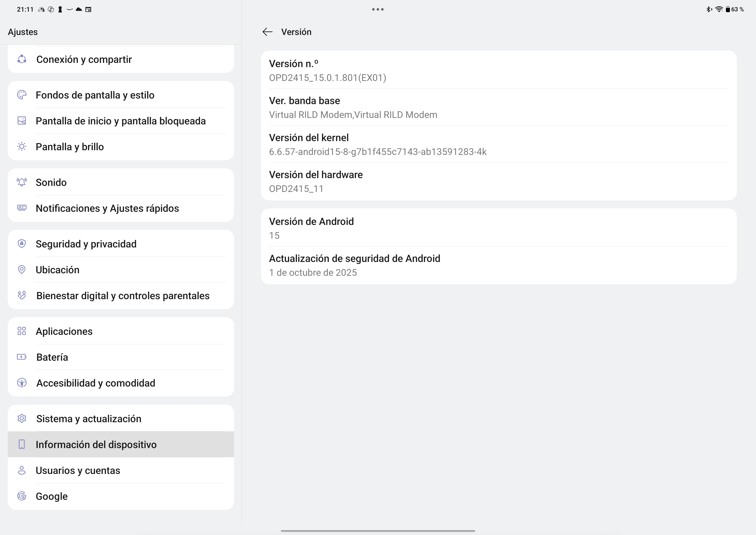The image size is (756, 535).
Task: Open Fondos de pantalla y estilo
Action: pos(121,95)
